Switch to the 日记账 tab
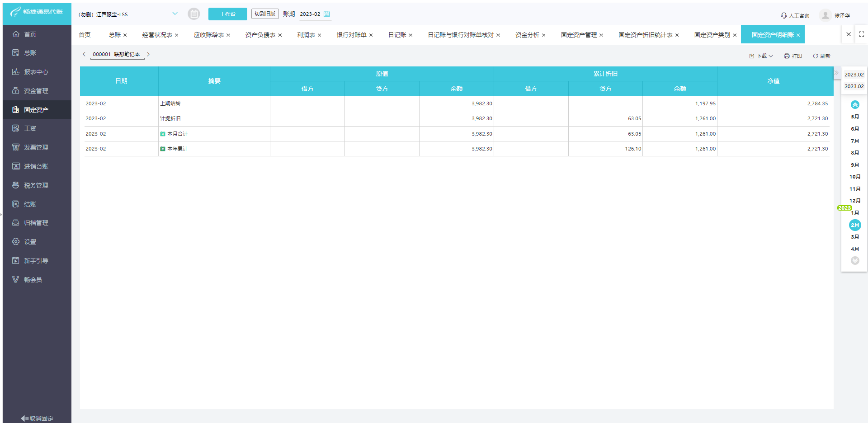 (x=396, y=34)
